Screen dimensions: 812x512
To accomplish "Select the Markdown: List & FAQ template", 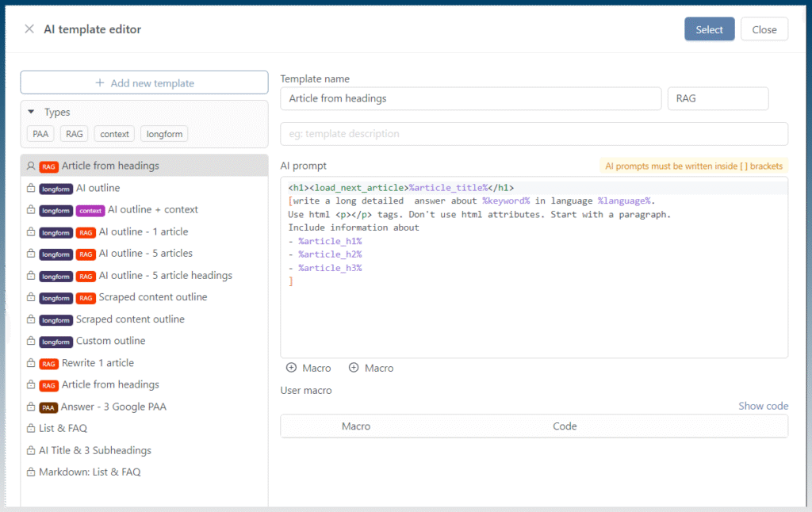I will point(144,472).
